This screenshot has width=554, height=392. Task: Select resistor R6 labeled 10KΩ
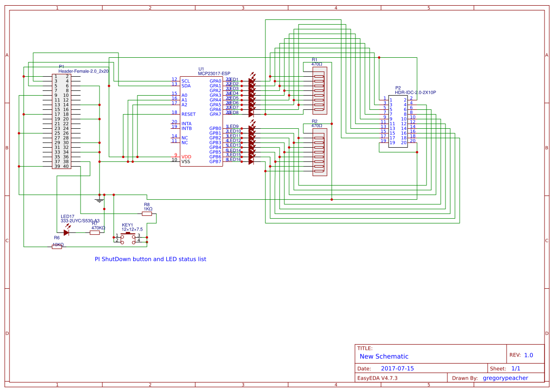click(57, 247)
